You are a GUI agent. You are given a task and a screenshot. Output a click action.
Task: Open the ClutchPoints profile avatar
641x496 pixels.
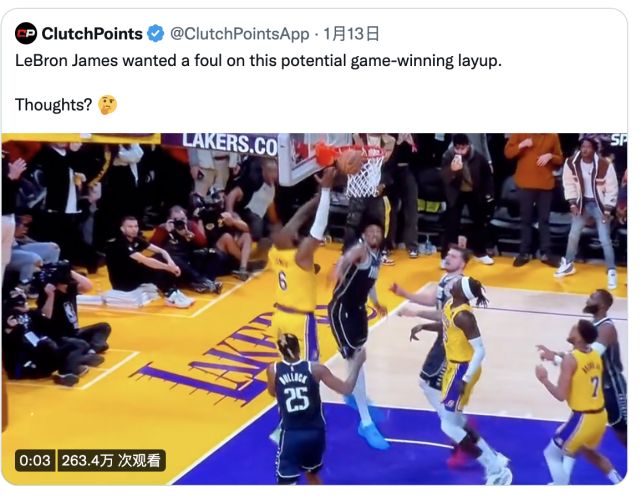(26, 33)
